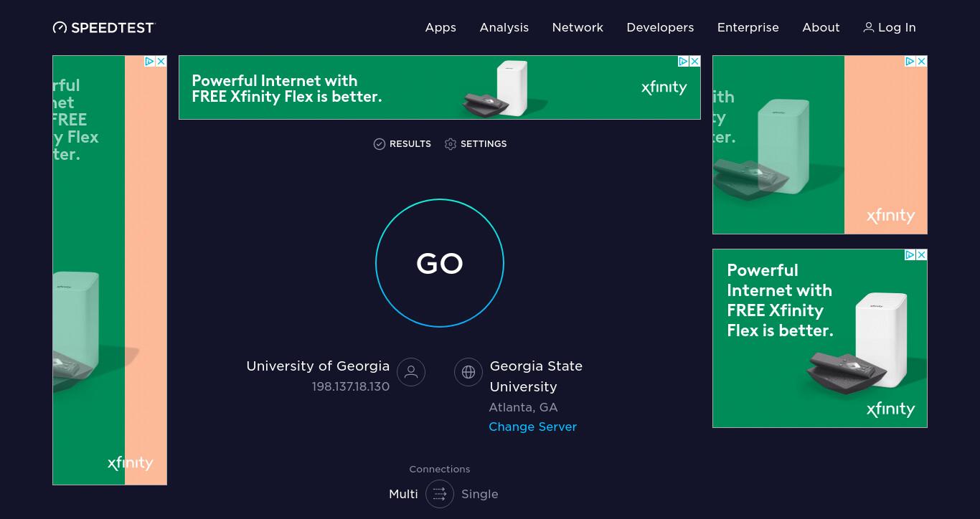This screenshot has height=519, width=980.
Task: Select Multi connections option
Action: click(403, 494)
